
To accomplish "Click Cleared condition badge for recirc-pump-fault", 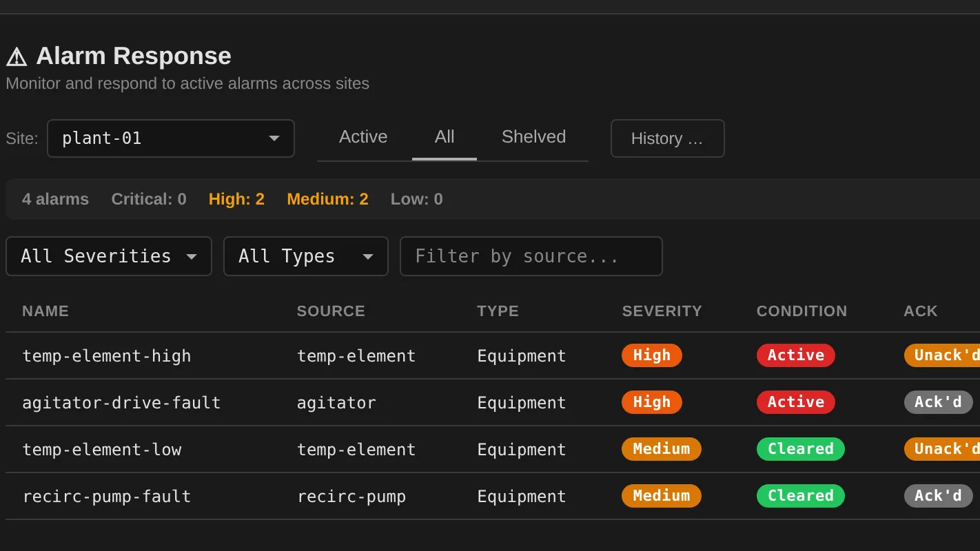I will (801, 496).
